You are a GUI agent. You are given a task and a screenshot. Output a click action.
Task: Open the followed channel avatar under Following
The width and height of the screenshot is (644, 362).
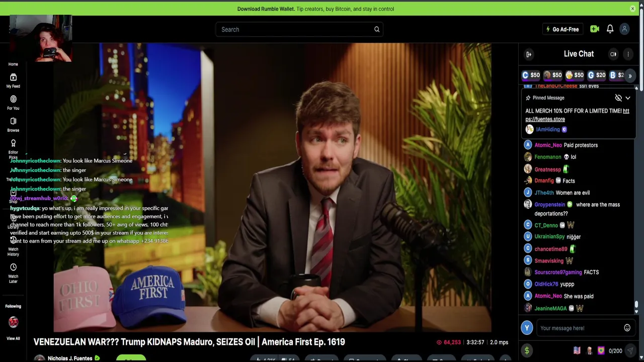13,322
